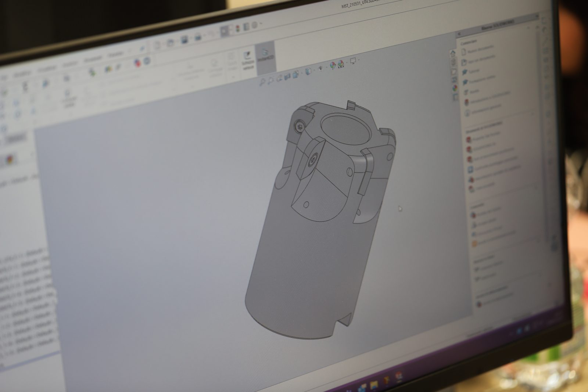Click the Open document icon in top toolbar

(170, 43)
